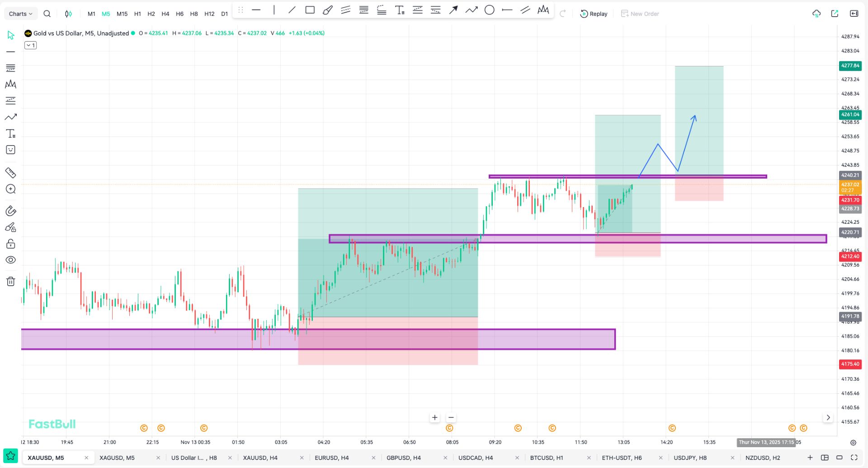Select the arrow drawing tool
Image resolution: width=868 pixels, height=468 pixels.
(x=453, y=10)
